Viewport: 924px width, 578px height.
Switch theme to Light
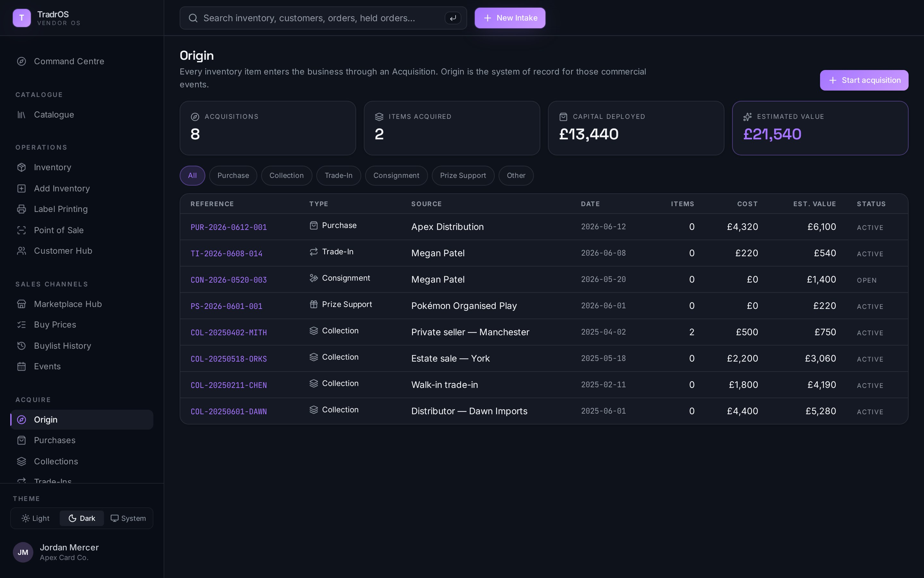(x=36, y=518)
